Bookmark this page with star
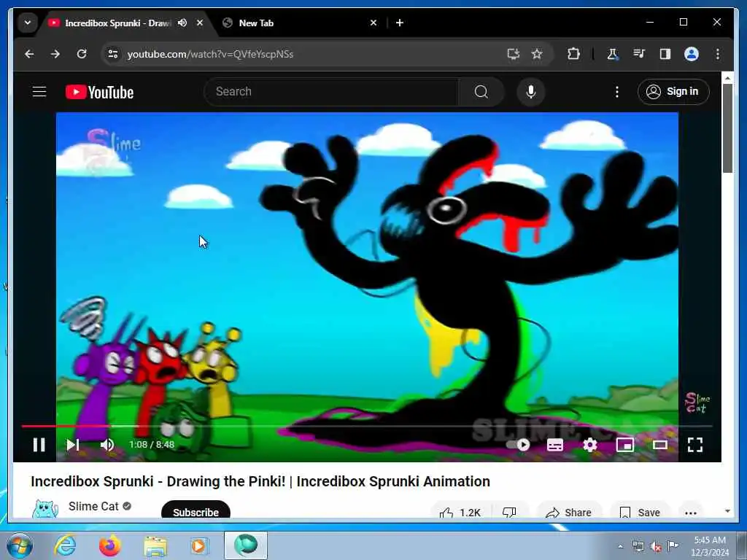 click(x=537, y=54)
